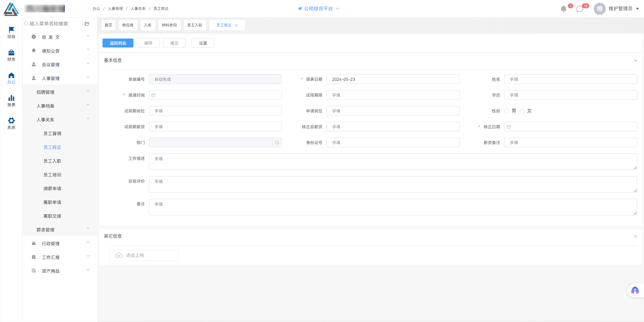Image resolution: width=644 pixels, height=322 pixels.
Task: Click the 设置 button
Action: [203, 43]
